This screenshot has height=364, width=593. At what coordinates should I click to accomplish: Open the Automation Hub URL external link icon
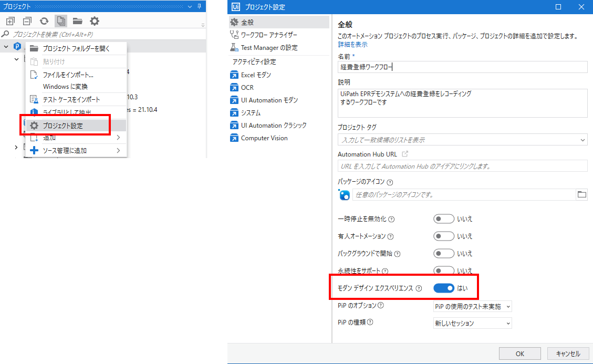405,154
